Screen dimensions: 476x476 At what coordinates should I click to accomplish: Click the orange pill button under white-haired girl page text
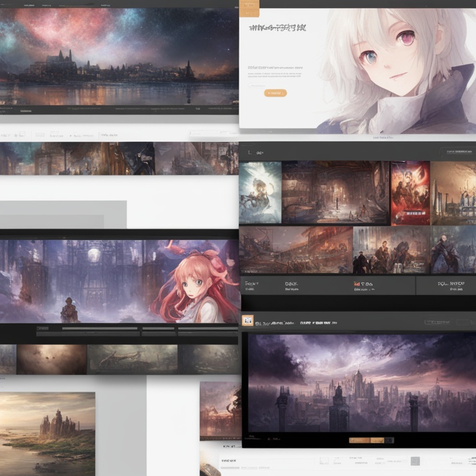(275, 93)
